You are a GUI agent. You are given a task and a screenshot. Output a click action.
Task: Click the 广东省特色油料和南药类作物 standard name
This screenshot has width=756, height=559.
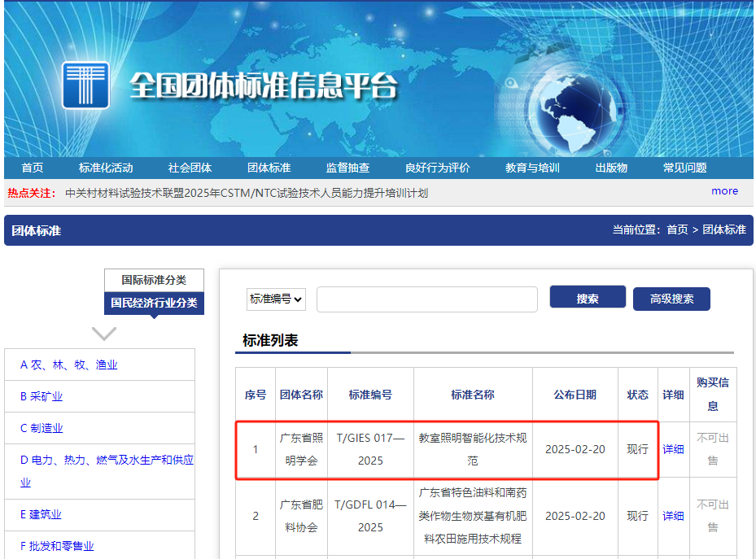pyautogui.click(x=473, y=516)
